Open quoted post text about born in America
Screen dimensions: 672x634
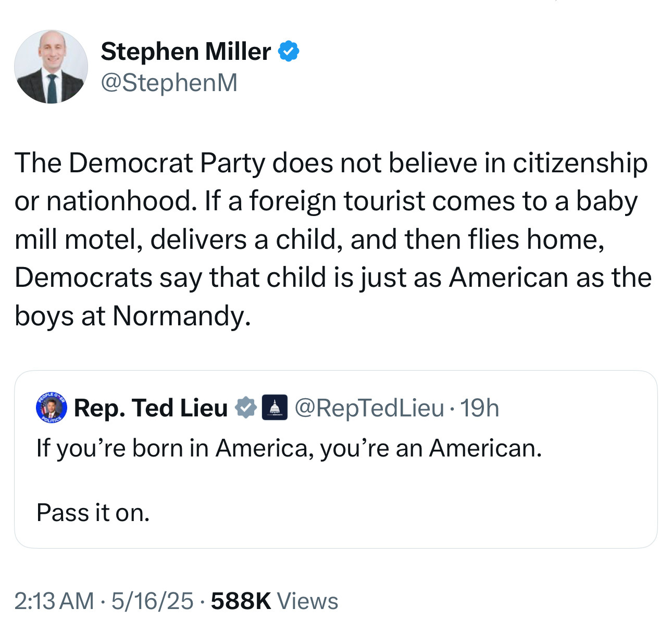click(289, 448)
